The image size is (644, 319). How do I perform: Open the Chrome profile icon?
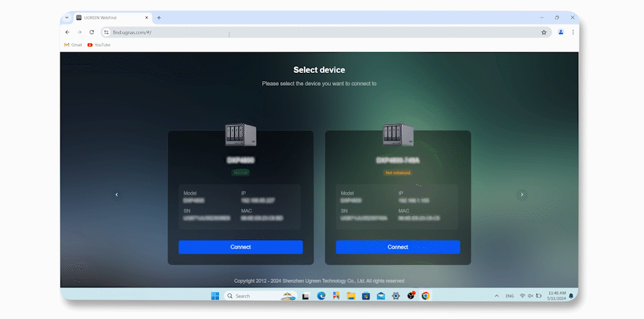(x=561, y=32)
